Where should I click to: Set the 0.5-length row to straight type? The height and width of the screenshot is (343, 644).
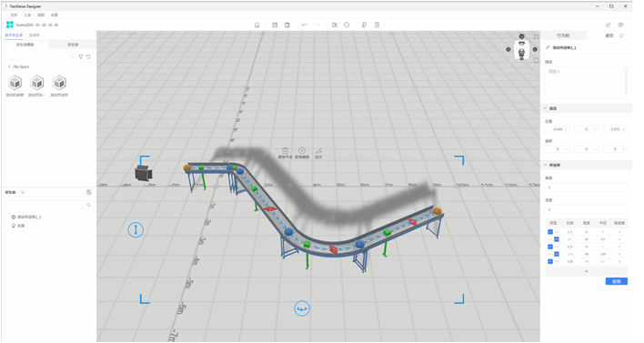pos(550,239)
